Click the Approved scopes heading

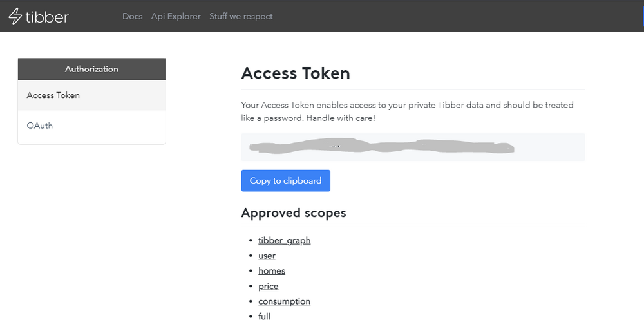coord(294,213)
